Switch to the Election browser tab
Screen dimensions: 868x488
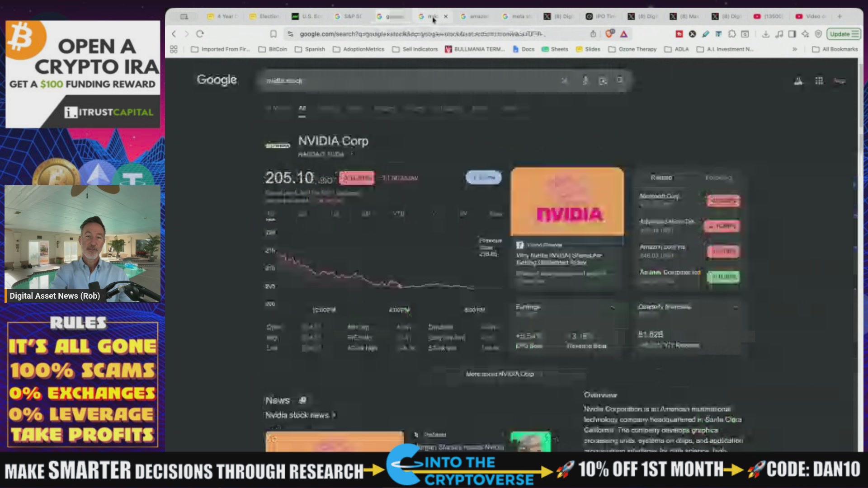pyautogui.click(x=265, y=16)
